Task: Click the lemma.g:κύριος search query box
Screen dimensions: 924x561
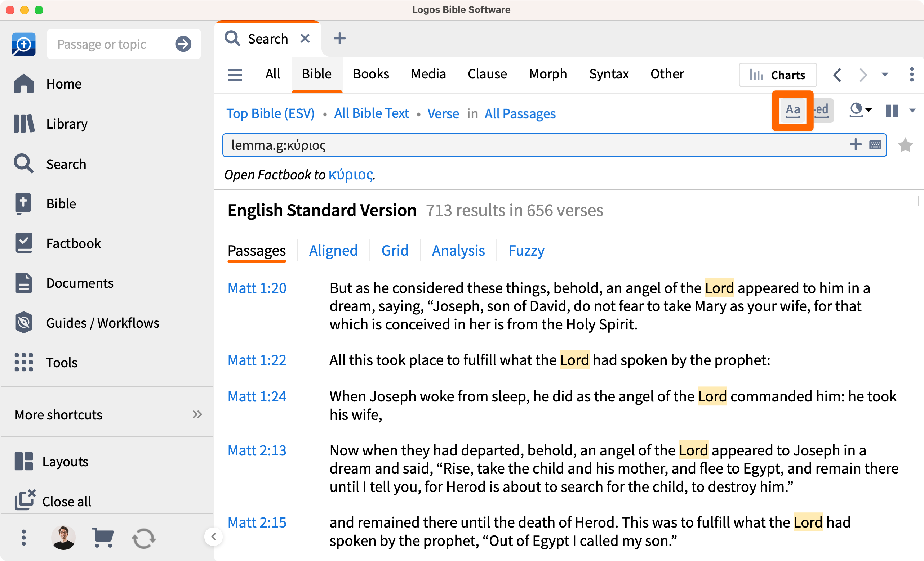Action: [x=554, y=145]
